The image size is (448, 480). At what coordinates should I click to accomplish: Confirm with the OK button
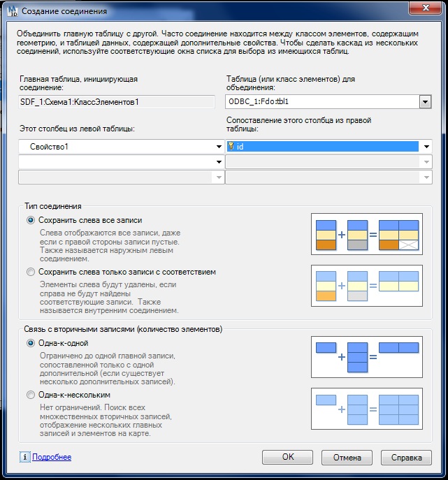click(x=287, y=458)
